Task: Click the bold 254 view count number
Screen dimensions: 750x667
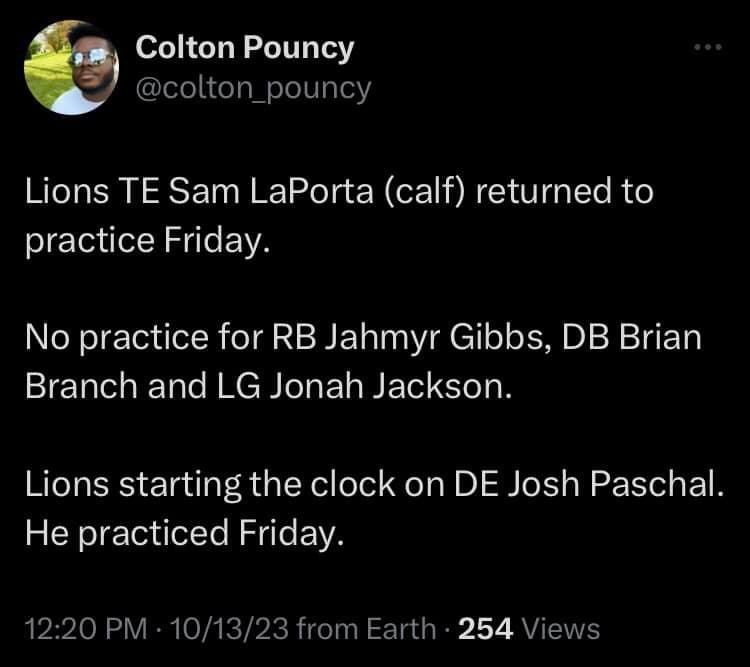Action: point(485,628)
